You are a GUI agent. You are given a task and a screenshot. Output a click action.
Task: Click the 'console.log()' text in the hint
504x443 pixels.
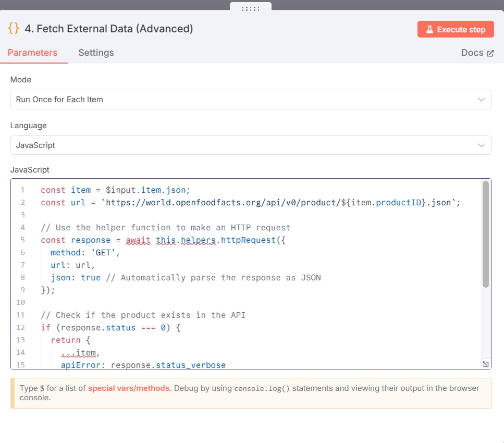262,388
